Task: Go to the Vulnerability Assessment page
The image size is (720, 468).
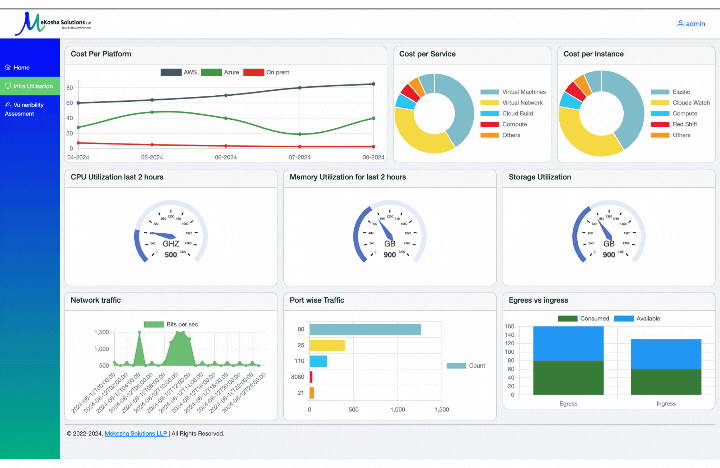Action: coord(34,109)
